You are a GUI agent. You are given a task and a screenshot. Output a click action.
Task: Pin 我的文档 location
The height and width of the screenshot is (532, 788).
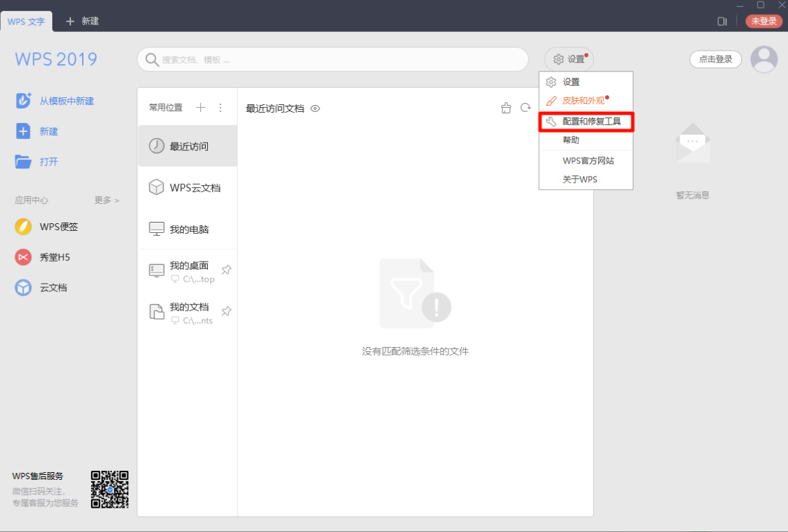227,311
